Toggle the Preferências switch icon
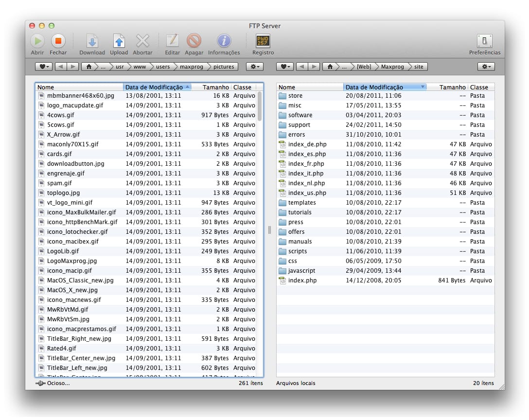This screenshot has height=420, width=529. [x=484, y=41]
